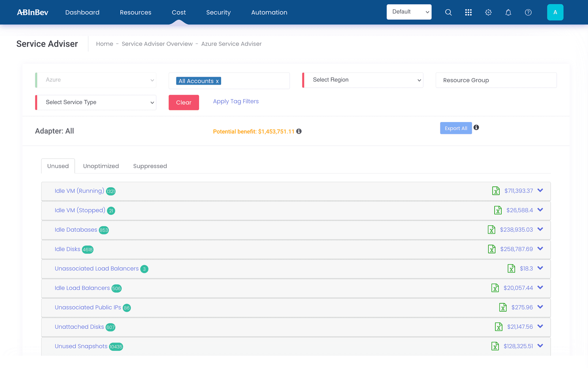Click the Clear button
The width and height of the screenshot is (588, 368).
click(183, 102)
